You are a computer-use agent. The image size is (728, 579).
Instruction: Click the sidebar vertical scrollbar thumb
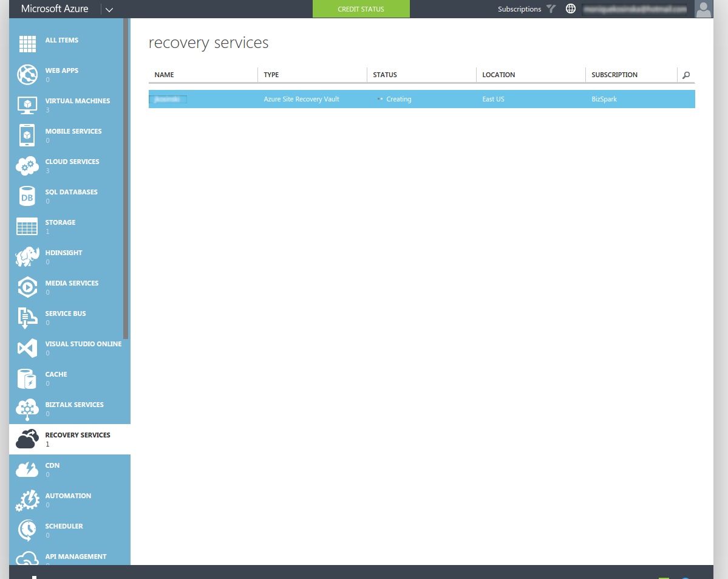pos(125,179)
